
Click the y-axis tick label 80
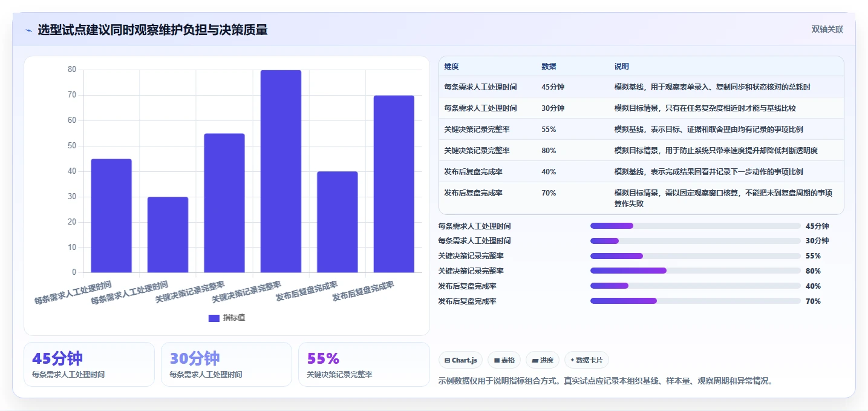point(72,70)
